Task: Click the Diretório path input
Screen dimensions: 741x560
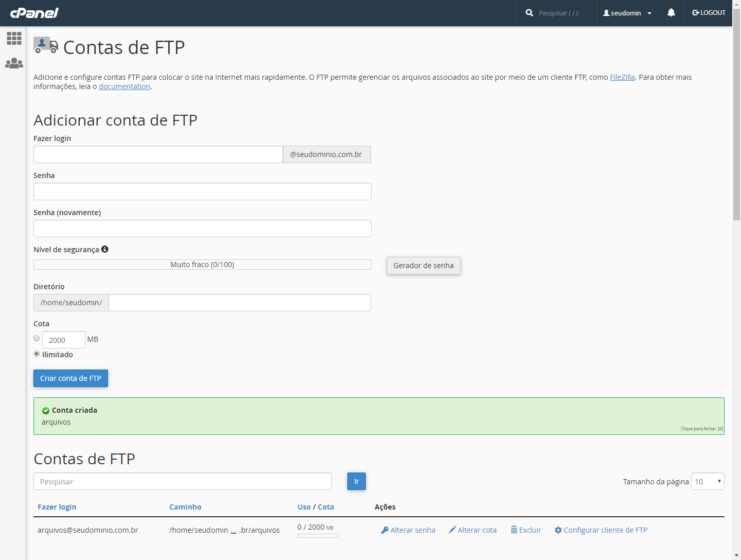Action: coord(240,303)
